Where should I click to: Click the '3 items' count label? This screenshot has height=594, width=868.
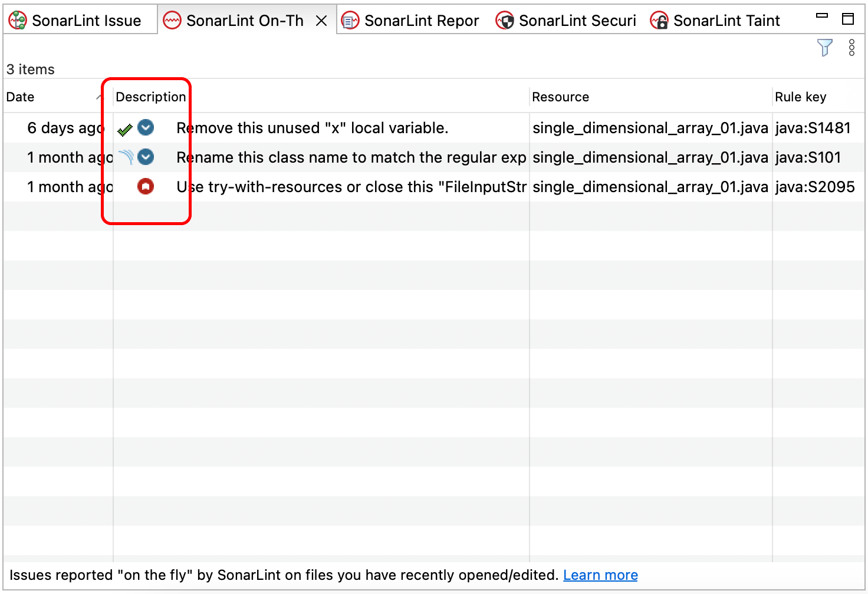tap(30, 70)
